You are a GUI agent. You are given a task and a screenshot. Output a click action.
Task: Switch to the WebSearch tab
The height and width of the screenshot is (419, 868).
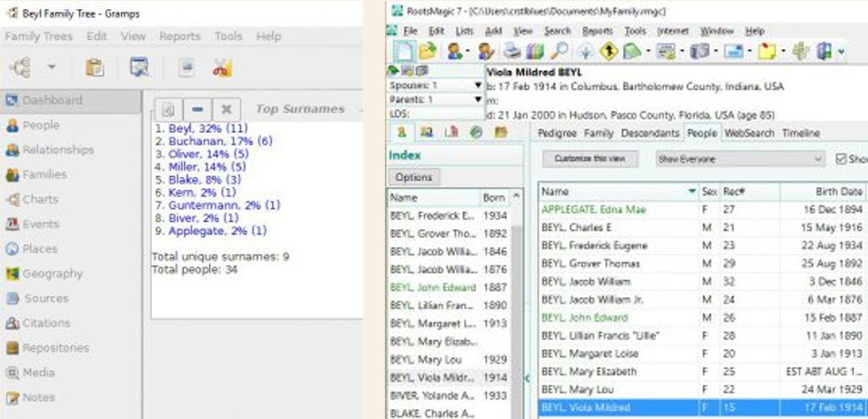[750, 134]
